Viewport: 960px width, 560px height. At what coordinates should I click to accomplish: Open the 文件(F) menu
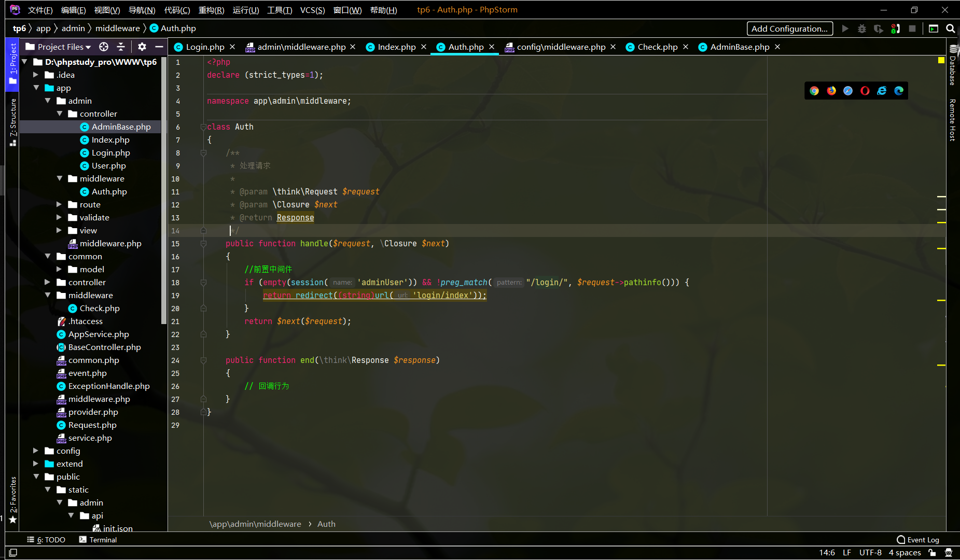(40, 10)
